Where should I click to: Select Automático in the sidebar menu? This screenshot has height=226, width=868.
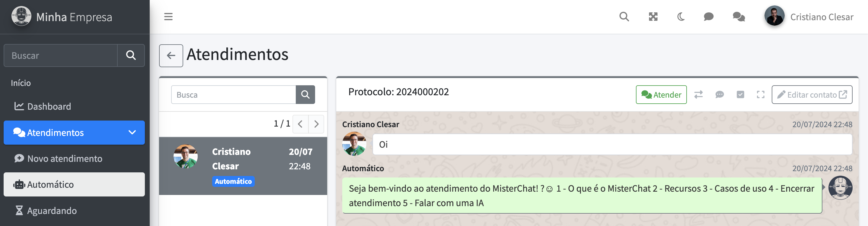tap(74, 184)
